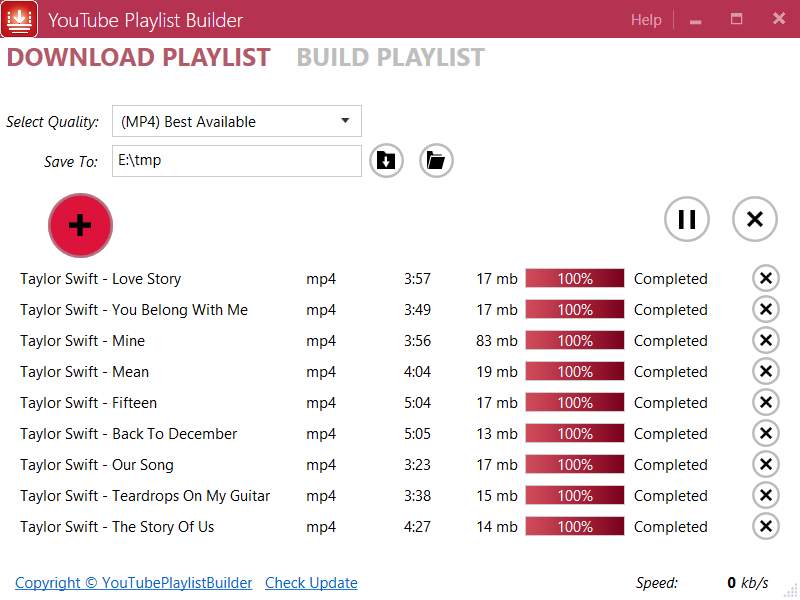
Task: Click the mp4 format of Fifteen
Action: pyautogui.click(x=321, y=404)
